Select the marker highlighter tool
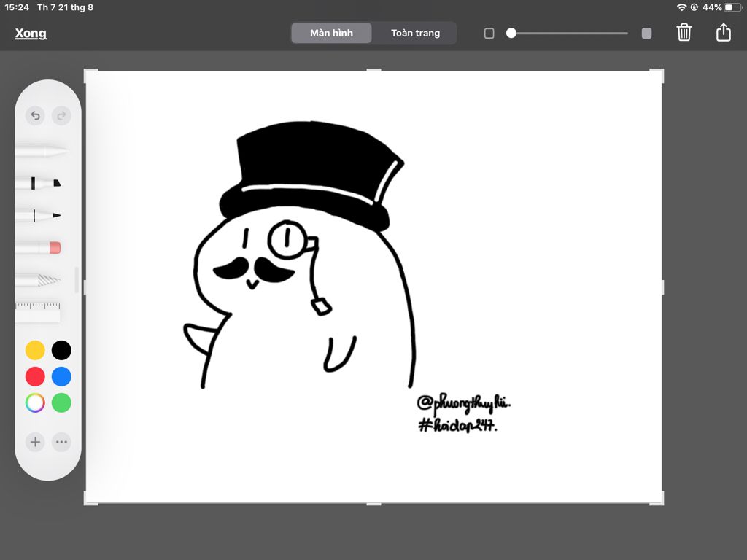 (39, 183)
